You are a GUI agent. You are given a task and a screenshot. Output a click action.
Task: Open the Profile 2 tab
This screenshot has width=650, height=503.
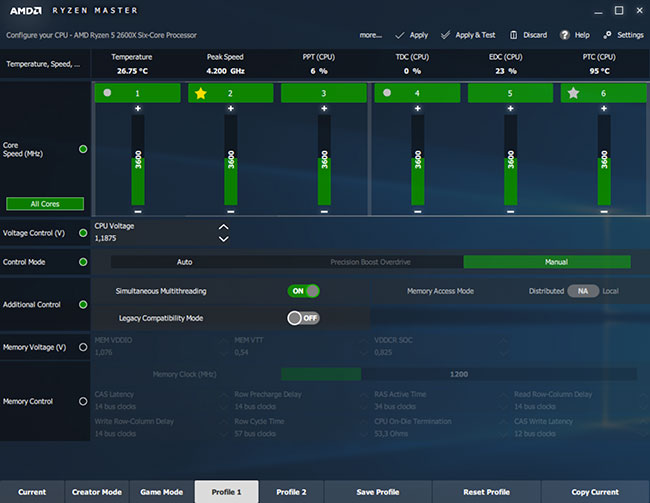(x=291, y=492)
